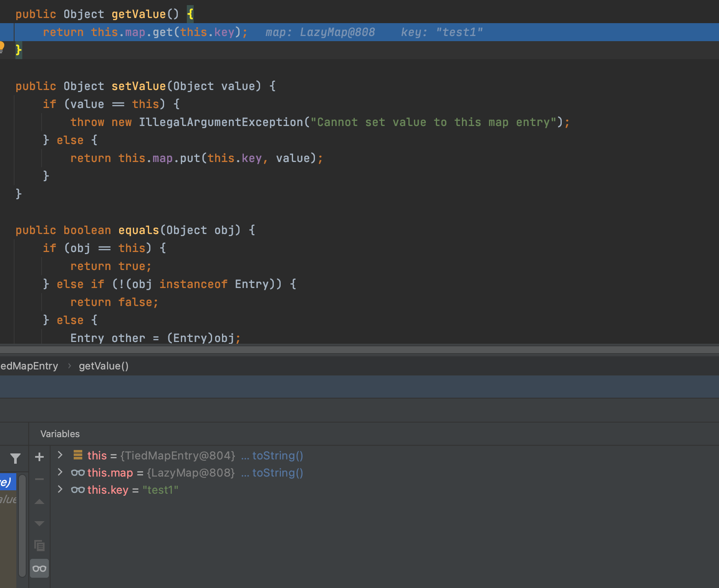Screen dimensions: 719x588
Task: Remove watch using the minus icon
Action: (39, 479)
